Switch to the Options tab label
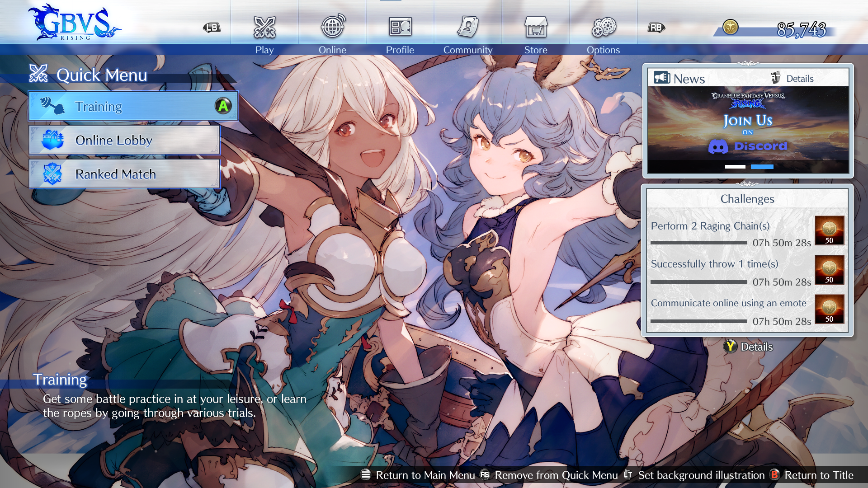Screen dimensions: 868x488 (604, 50)
